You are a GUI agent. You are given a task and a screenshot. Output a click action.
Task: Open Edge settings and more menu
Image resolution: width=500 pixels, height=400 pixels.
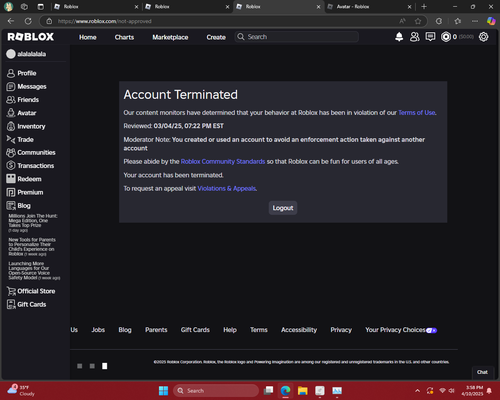(x=475, y=21)
